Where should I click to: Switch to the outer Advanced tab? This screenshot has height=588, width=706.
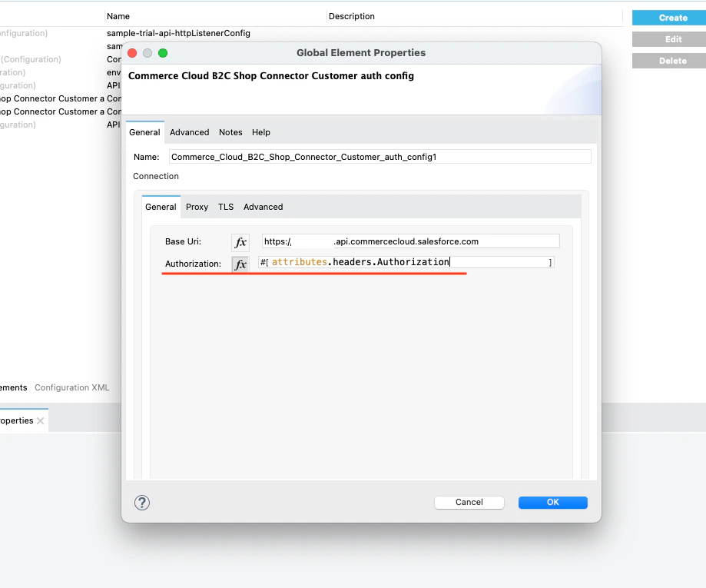coord(189,132)
